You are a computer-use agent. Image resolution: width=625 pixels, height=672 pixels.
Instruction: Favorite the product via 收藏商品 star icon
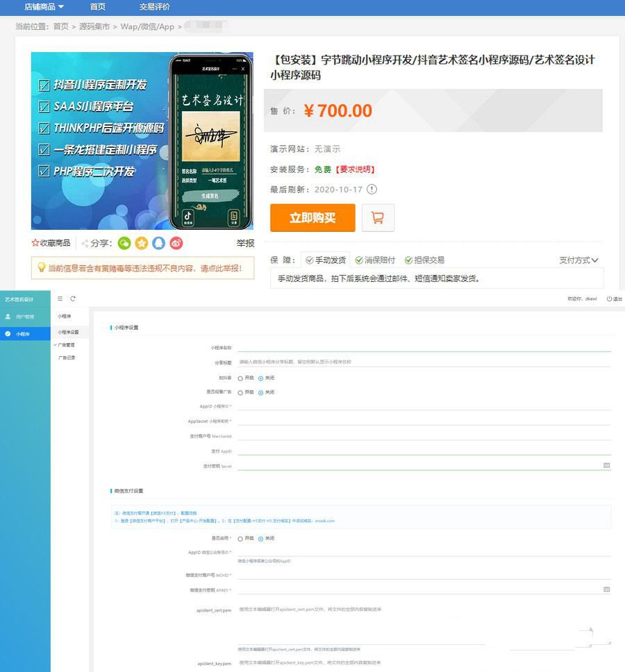point(34,243)
